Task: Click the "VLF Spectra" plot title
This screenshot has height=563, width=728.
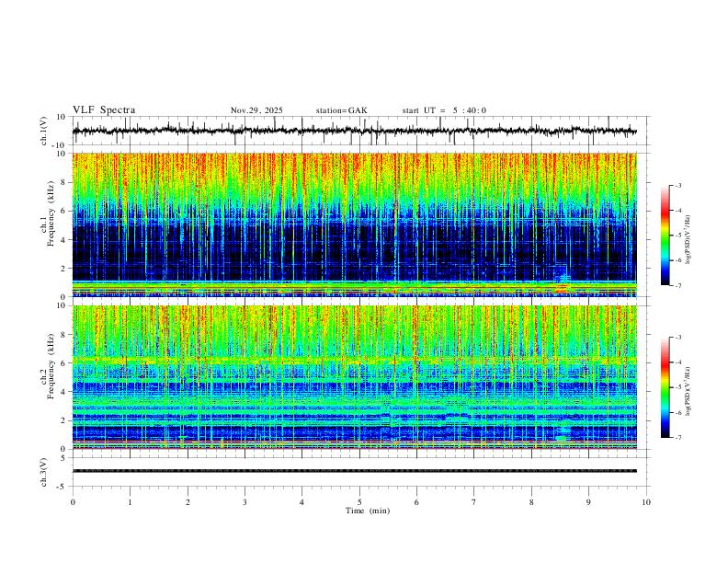Action: pos(104,110)
